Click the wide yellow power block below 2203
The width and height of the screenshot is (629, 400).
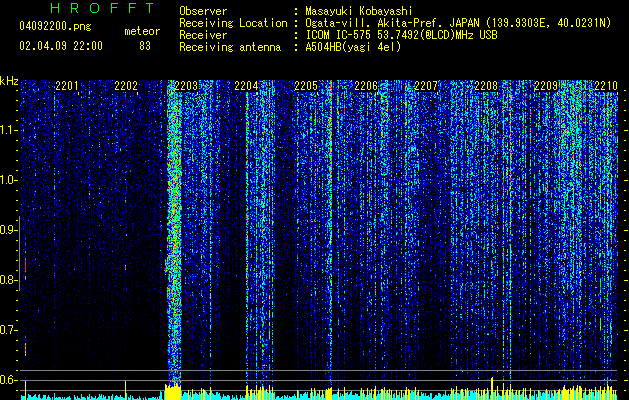(x=173, y=392)
